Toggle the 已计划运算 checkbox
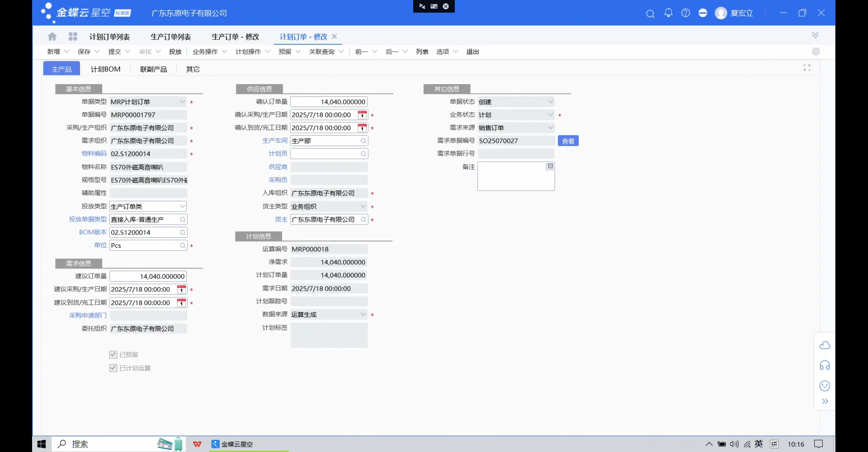The height and width of the screenshot is (452, 868). [113, 368]
